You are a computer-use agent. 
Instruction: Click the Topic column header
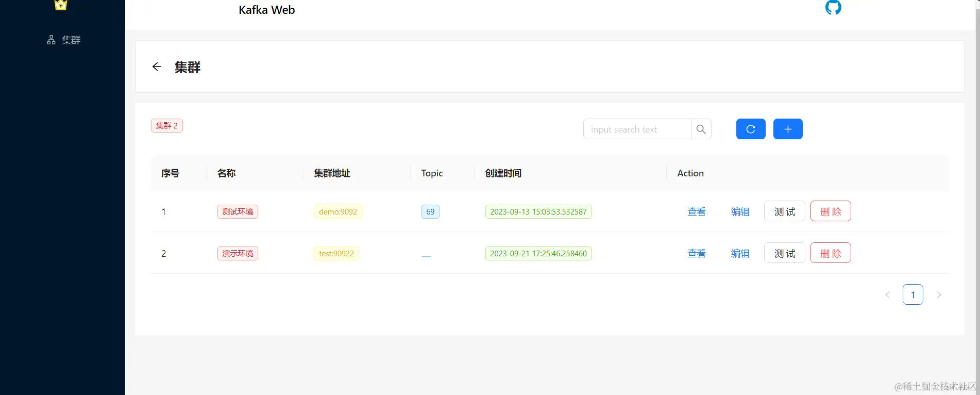pos(432,173)
